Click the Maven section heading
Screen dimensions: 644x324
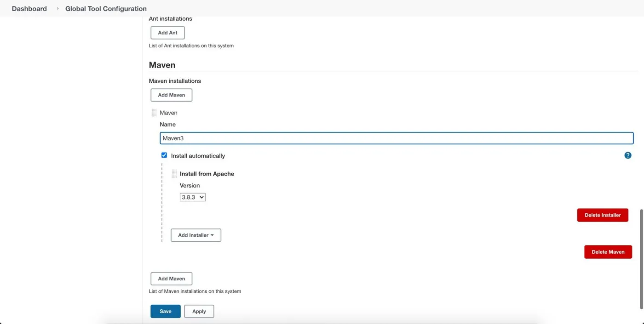coord(162,65)
